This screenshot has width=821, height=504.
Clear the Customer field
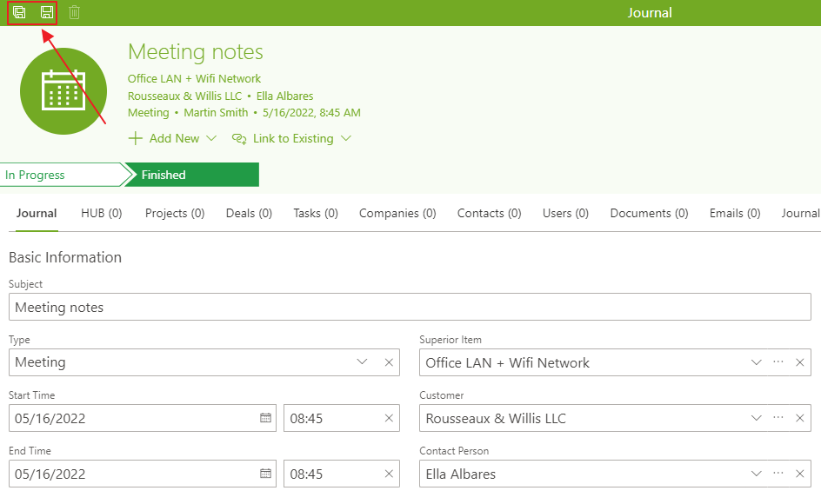(799, 418)
